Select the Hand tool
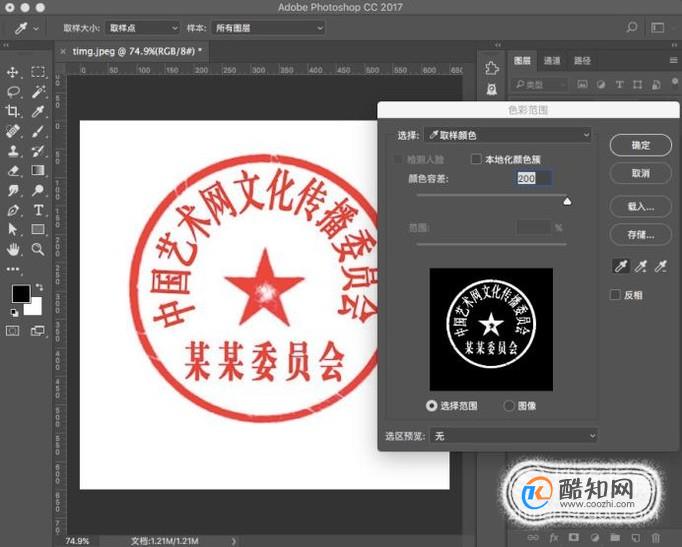This screenshot has width=682, height=547. click(13, 249)
